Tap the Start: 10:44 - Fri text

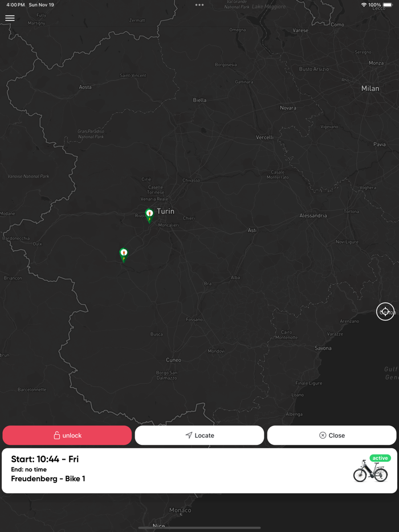click(x=45, y=459)
